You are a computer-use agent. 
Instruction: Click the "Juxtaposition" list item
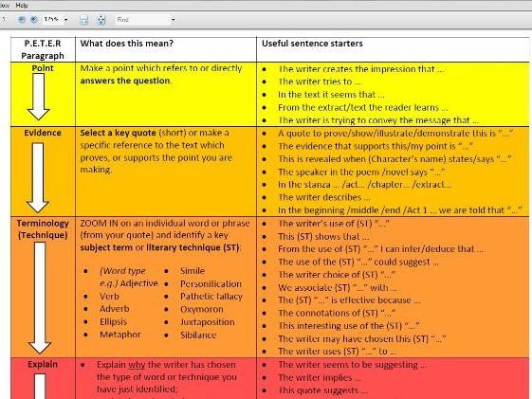click(207, 322)
